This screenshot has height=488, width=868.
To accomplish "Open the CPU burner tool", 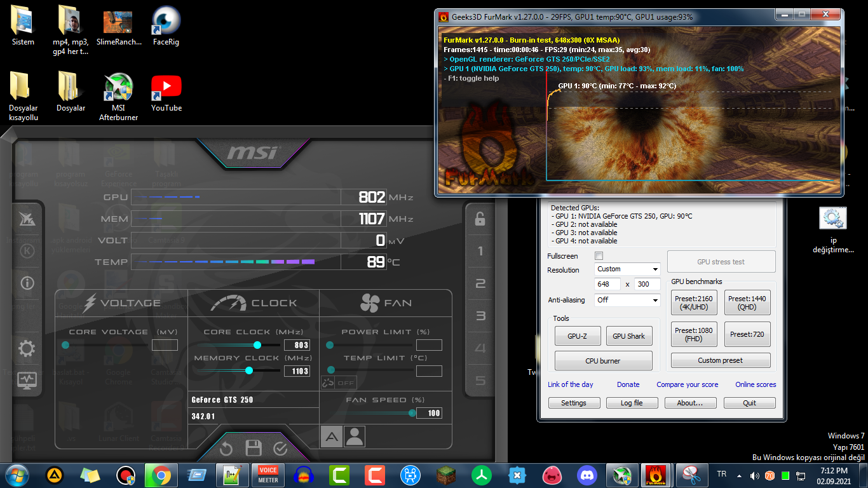I will click(603, 361).
